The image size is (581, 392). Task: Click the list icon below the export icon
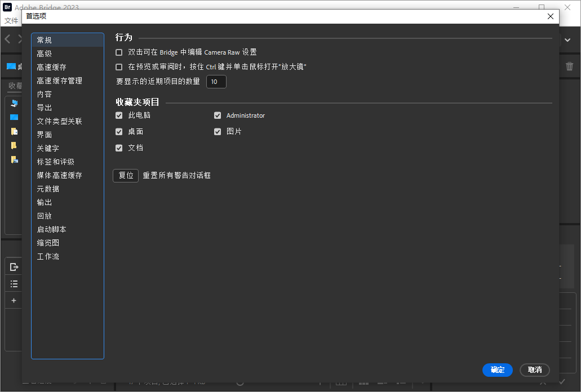tap(13, 283)
